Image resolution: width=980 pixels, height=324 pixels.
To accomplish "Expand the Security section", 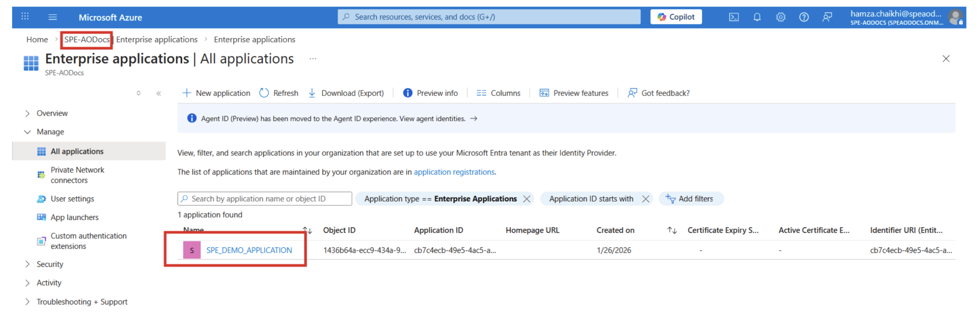I will pos(28,264).
